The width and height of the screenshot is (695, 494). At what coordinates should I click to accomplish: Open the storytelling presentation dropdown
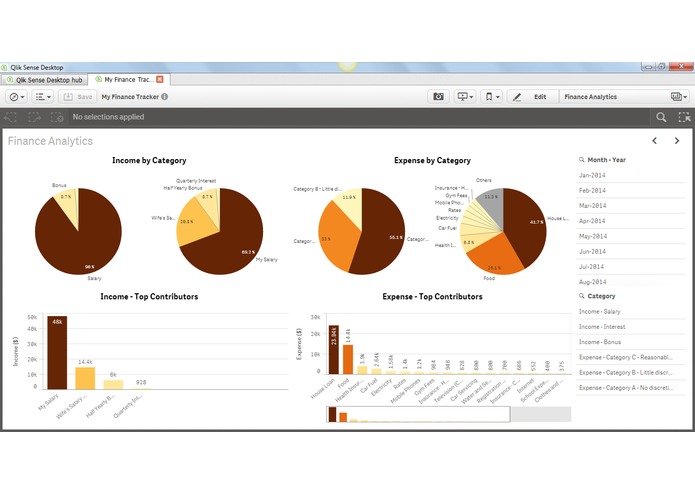tap(465, 97)
